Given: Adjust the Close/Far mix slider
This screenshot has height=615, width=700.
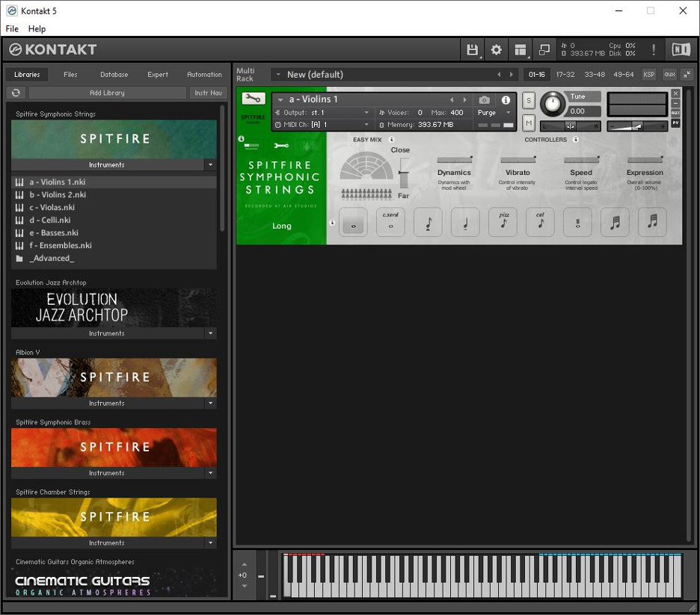Looking at the screenshot, I should coord(404,173).
